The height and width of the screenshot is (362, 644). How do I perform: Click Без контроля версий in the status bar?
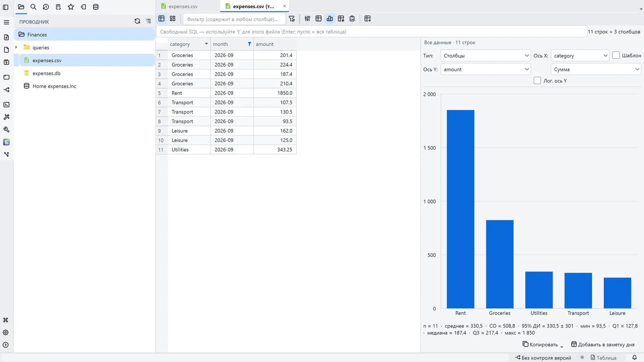tap(543, 358)
